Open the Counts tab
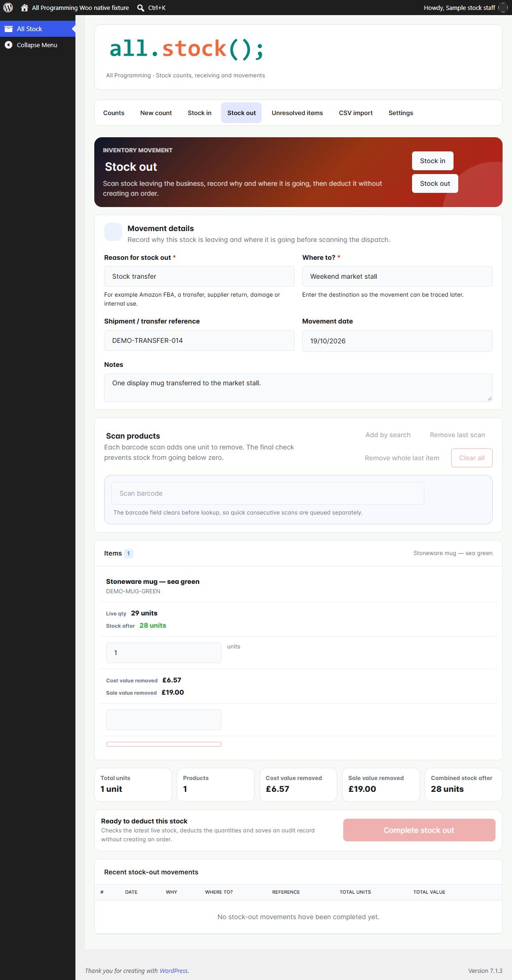Viewport: 512px width, 980px height. 114,113
